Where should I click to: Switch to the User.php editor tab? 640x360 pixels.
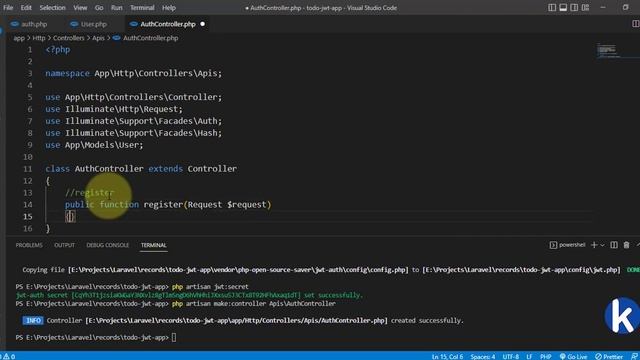point(89,24)
